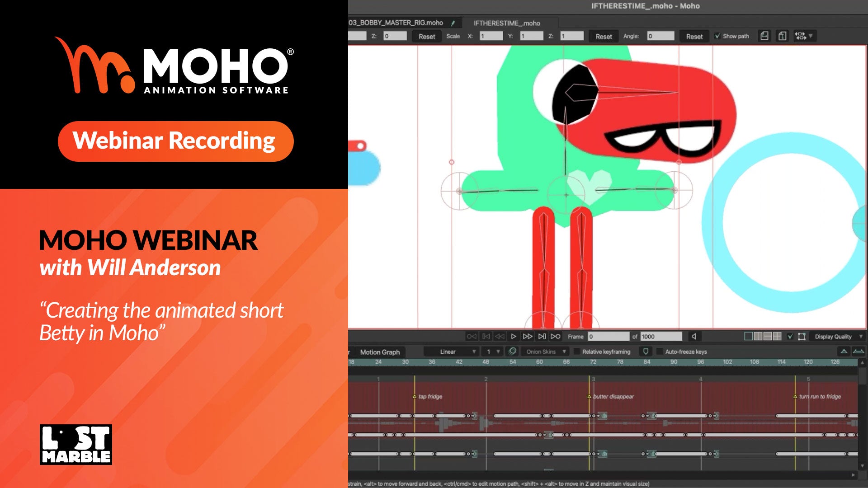Click the Reset button before Scale

426,37
